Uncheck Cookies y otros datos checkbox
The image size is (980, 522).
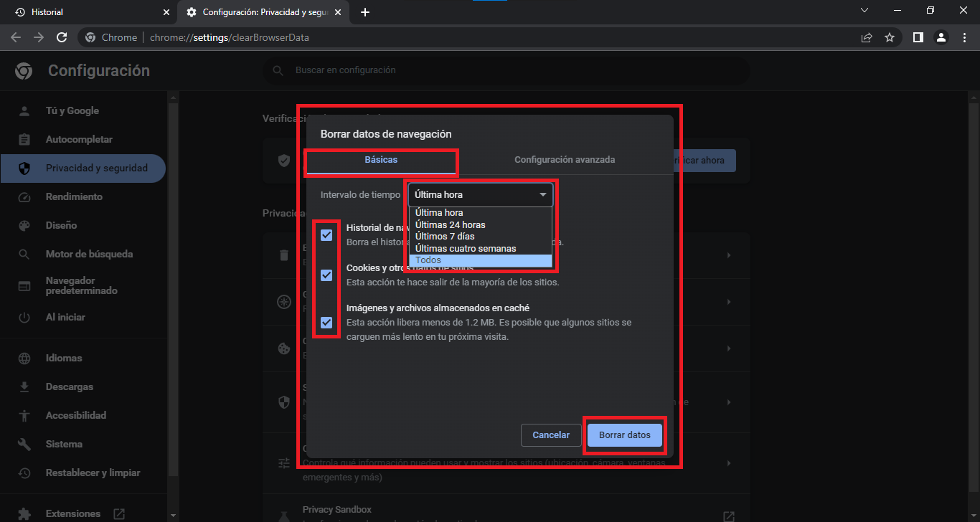click(x=326, y=275)
